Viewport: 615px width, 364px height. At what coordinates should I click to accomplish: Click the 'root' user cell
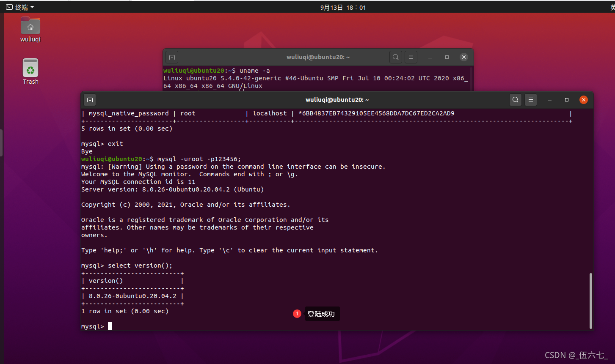click(x=188, y=113)
